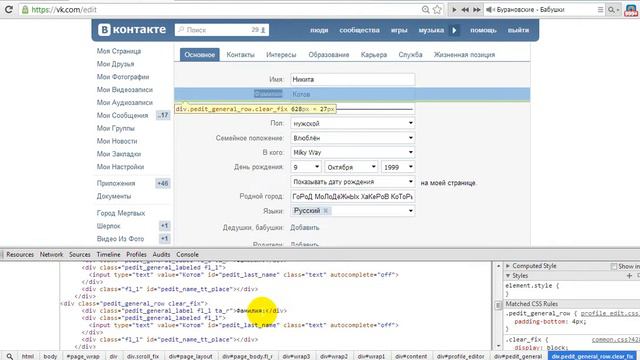Open the люди header link
This screenshot has height=360, width=640.
(319, 30)
